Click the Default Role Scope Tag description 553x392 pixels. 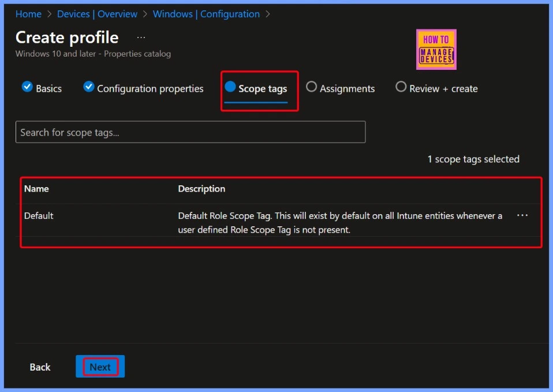click(340, 223)
